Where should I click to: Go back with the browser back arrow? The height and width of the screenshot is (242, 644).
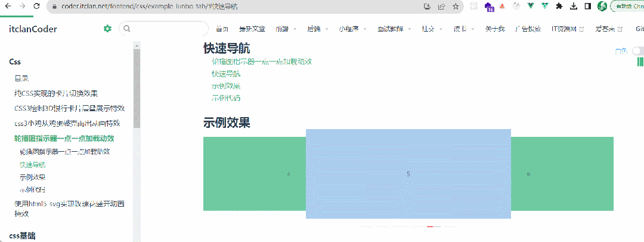click(8, 6)
